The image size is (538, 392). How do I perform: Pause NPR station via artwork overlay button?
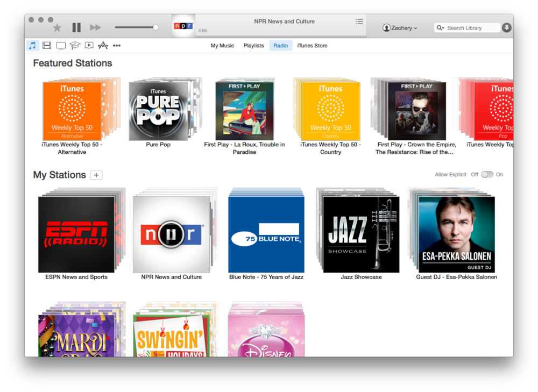coord(171,234)
